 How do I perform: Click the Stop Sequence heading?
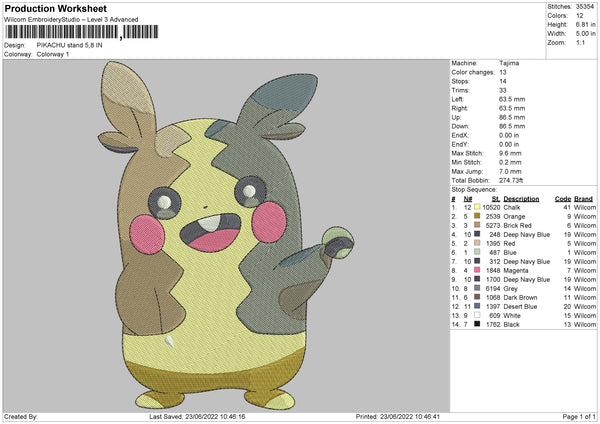[x=474, y=189]
